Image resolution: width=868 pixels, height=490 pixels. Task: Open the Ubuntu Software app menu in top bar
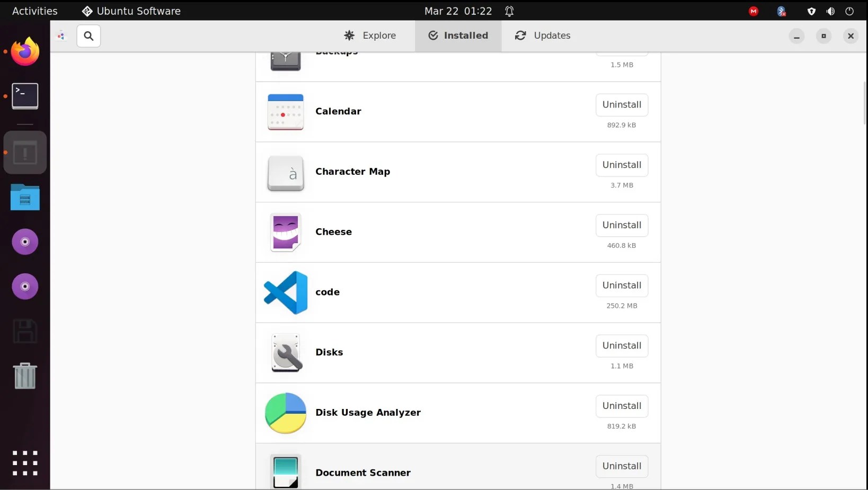tap(131, 11)
